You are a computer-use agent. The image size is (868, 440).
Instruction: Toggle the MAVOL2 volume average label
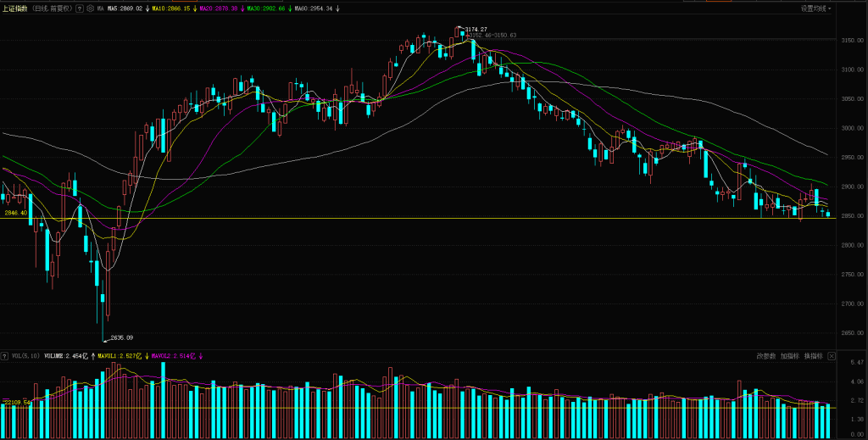pyautogui.click(x=174, y=356)
